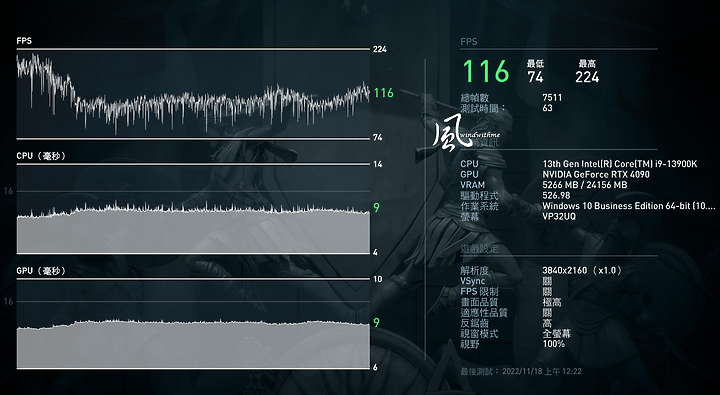Click the FPS 限制 label
Viewport: 720px width, 395px height.
(479, 292)
